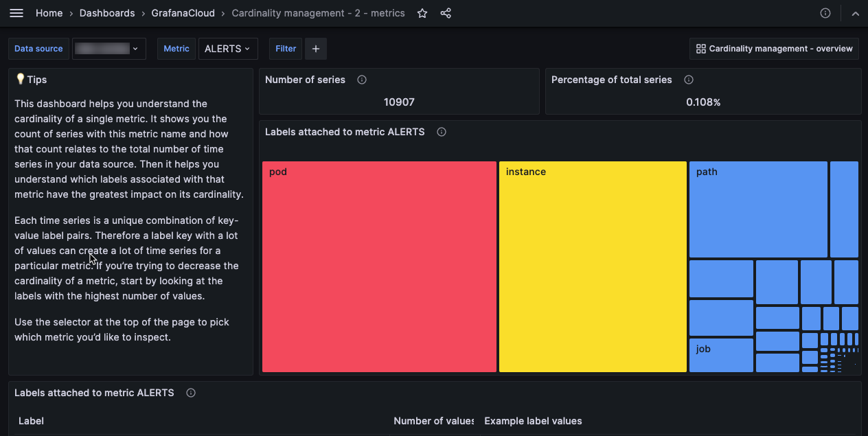Click the info icon beside Number of series
The height and width of the screenshot is (436, 868).
[x=362, y=80]
